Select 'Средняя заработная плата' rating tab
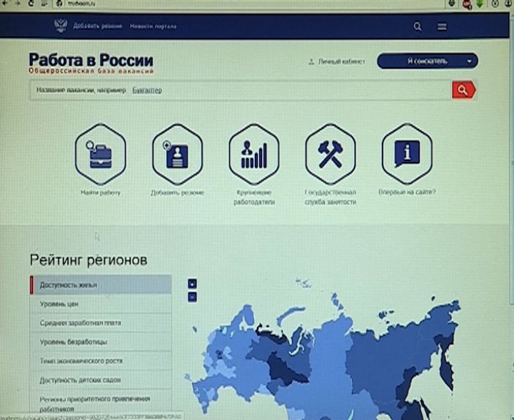514x420 pixels. (x=101, y=323)
